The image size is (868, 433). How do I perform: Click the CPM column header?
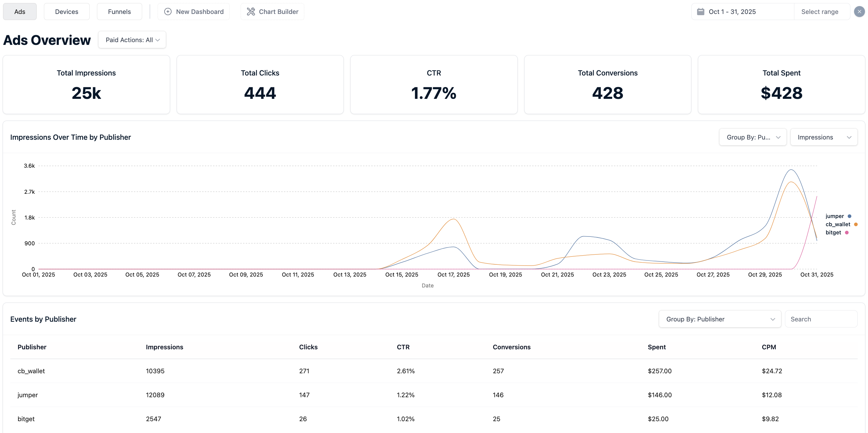(769, 347)
